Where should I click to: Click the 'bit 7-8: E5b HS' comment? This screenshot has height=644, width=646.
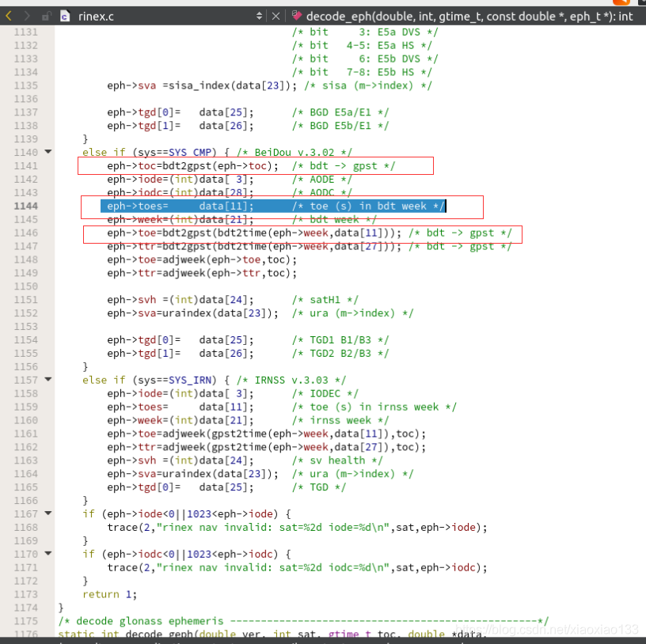tap(362, 72)
